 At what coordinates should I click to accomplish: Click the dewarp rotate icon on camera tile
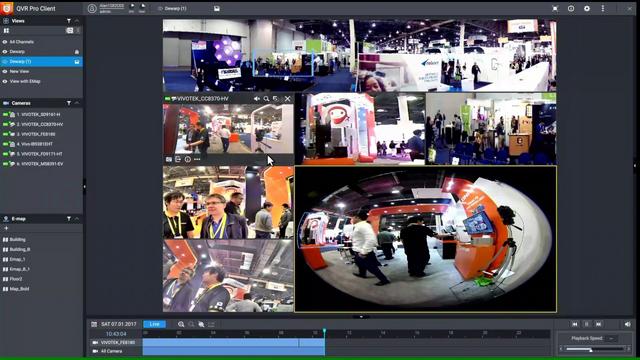[x=276, y=99]
